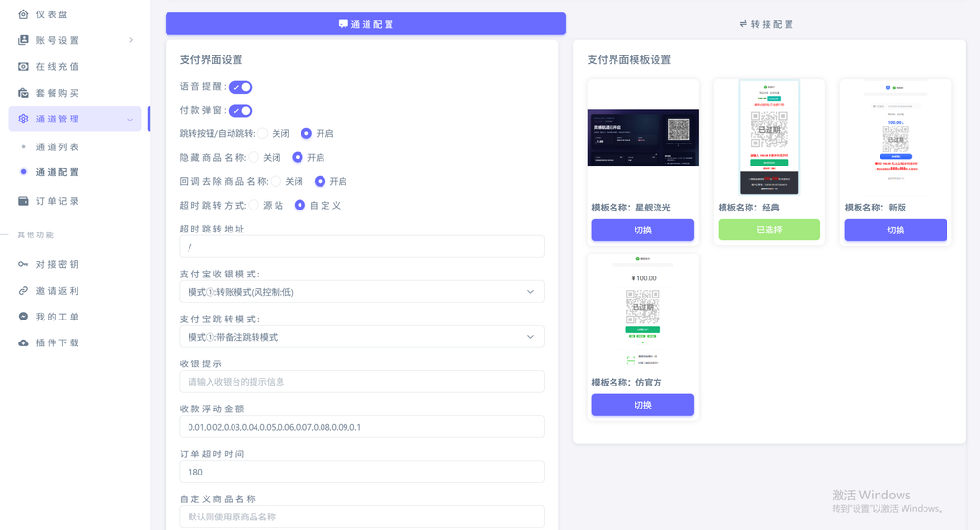Collapse the 通道管理 submenu chevron
Screen dimensions: 980x530
[x=130, y=120]
